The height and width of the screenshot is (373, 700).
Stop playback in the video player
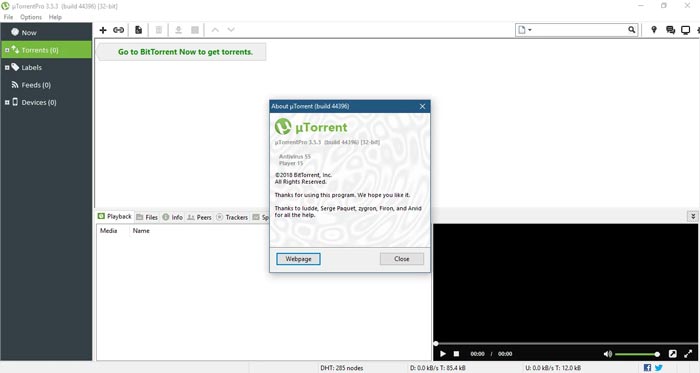point(456,354)
